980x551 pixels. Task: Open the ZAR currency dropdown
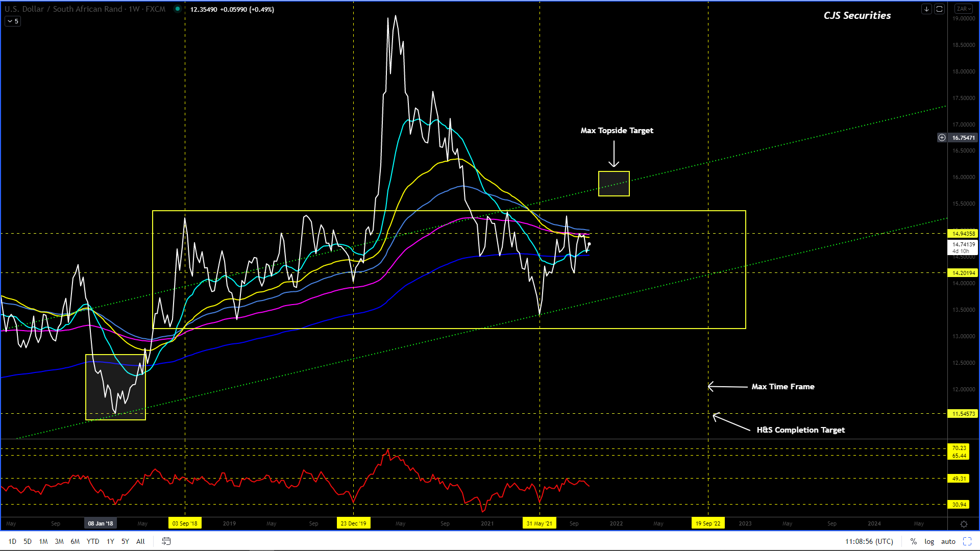[964, 9]
